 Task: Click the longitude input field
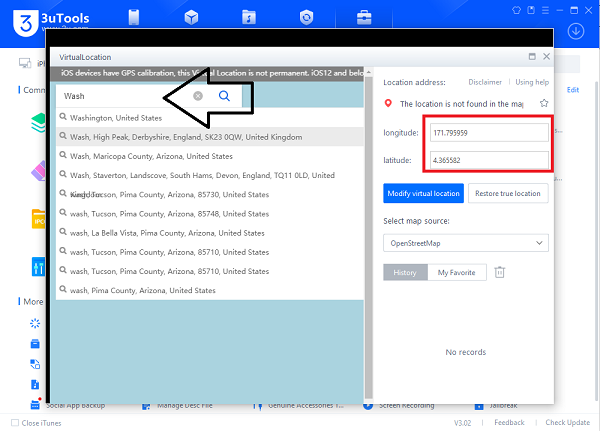[489, 133]
